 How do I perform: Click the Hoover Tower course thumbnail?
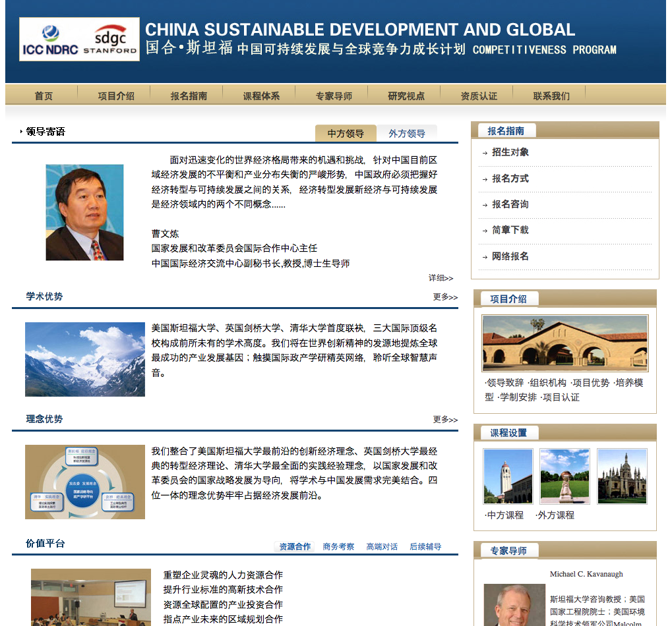[x=508, y=476]
